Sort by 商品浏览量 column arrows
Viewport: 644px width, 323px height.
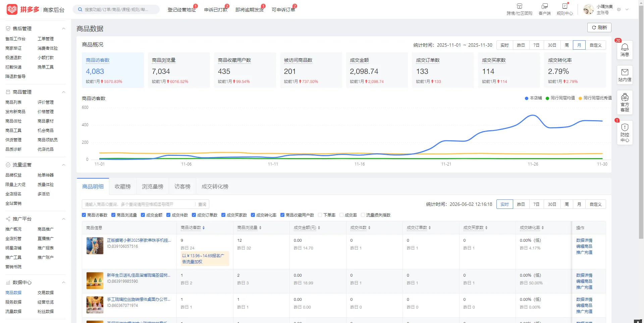point(260,228)
